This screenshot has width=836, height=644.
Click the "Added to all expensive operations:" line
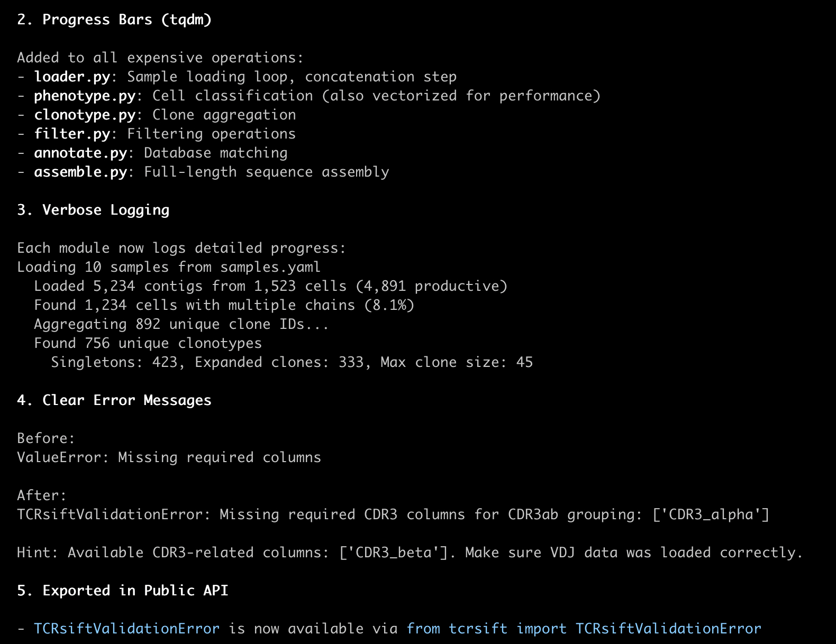[x=160, y=58]
